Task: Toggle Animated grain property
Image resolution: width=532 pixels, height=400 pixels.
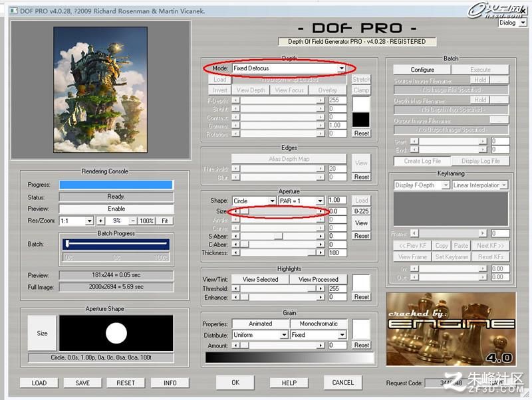Action: [261, 324]
